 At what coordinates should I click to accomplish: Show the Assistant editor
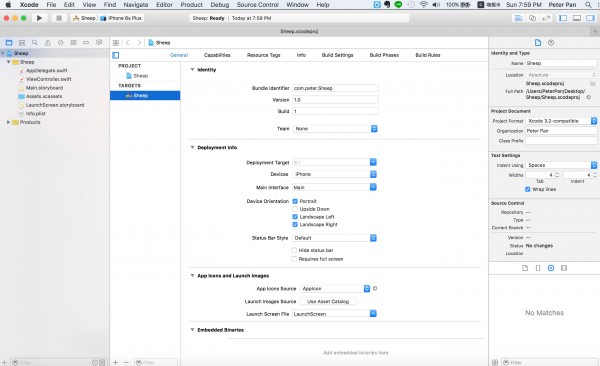click(532, 18)
